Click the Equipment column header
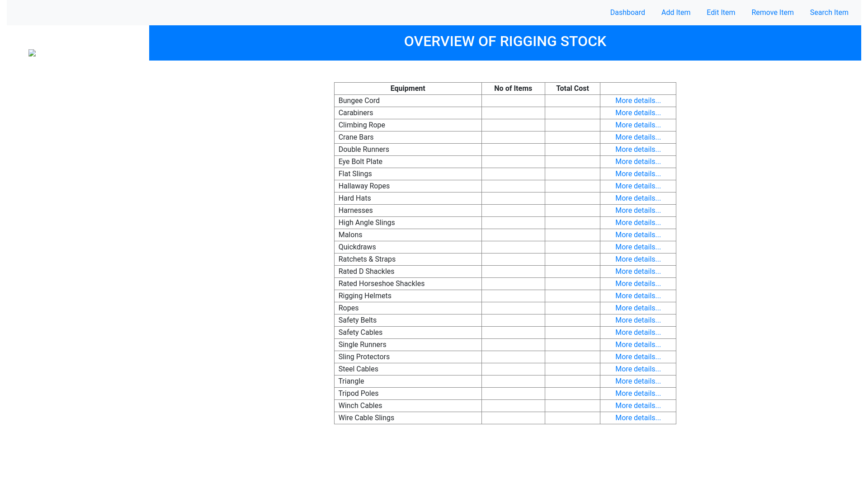The width and height of the screenshot is (868, 488). tap(408, 89)
